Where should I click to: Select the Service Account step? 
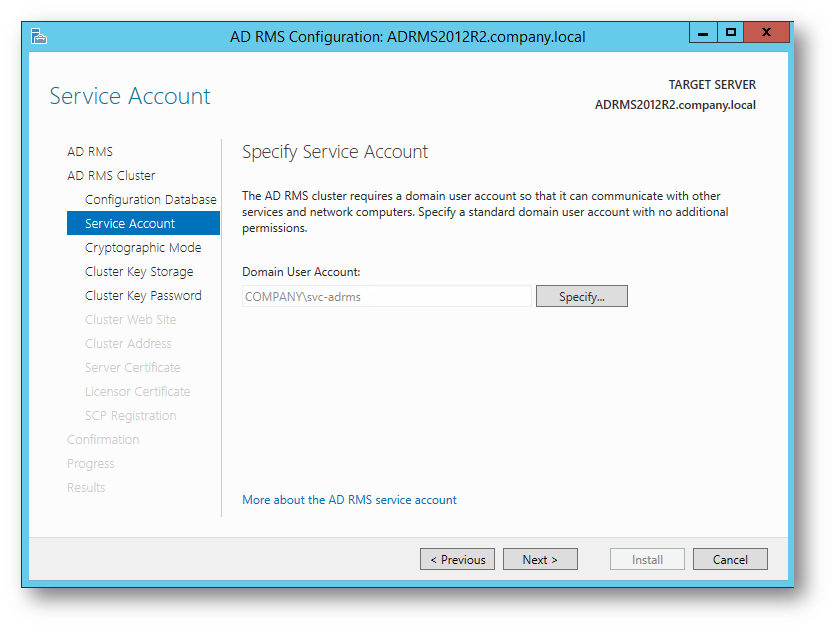[143, 223]
